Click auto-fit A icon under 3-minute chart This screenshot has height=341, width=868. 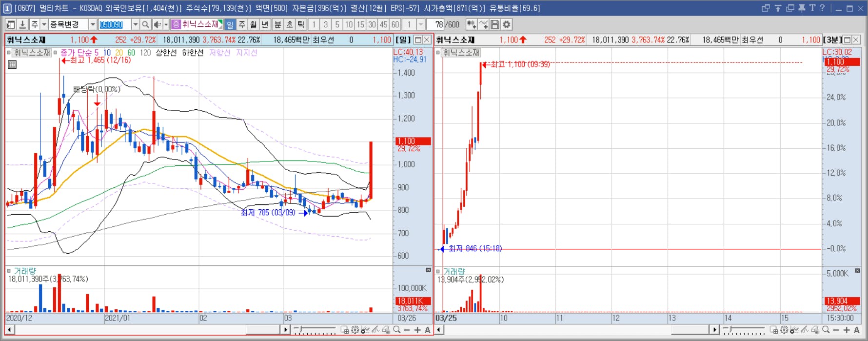click(857, 330)
